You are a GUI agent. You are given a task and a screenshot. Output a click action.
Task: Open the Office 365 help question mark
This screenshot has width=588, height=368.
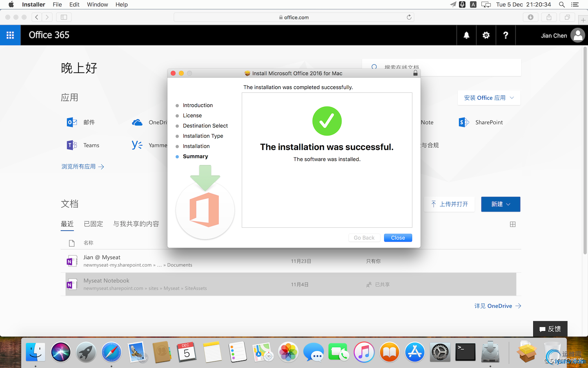506,35
